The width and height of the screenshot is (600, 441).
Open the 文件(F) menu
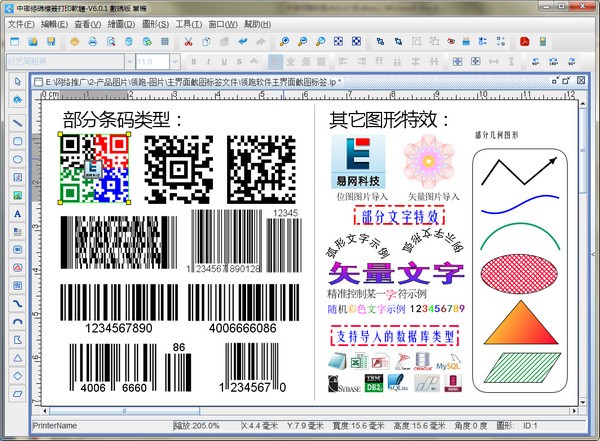coord(20,23)
